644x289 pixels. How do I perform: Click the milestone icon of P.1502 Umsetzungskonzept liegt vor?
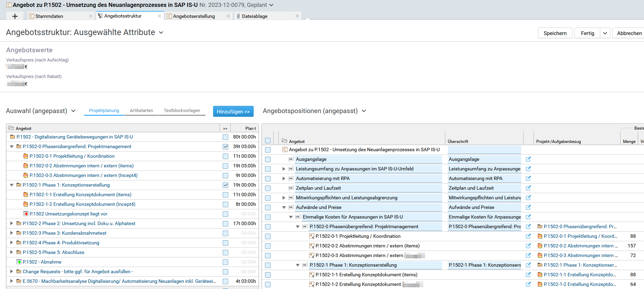point(26,214)
